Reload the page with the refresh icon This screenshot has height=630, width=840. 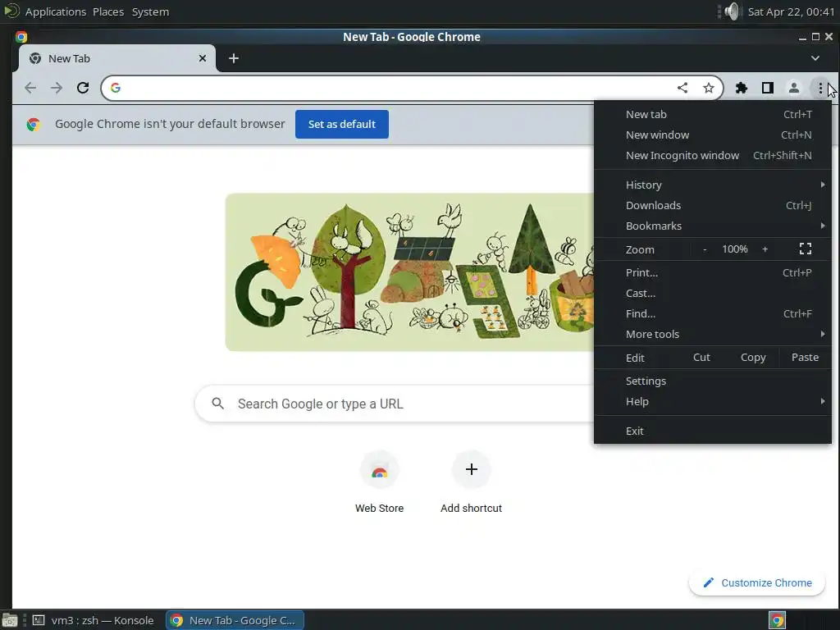[x=83, y=88]
